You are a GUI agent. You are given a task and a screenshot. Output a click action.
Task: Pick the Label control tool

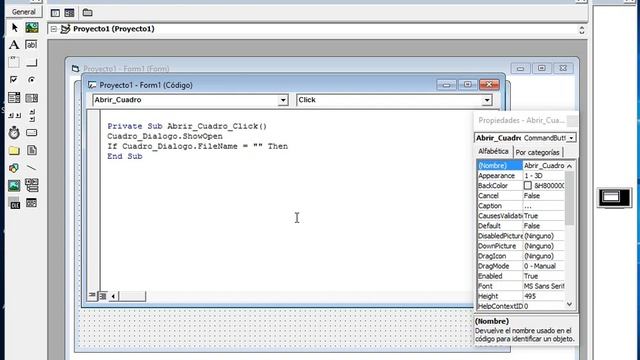coord(14,45)
